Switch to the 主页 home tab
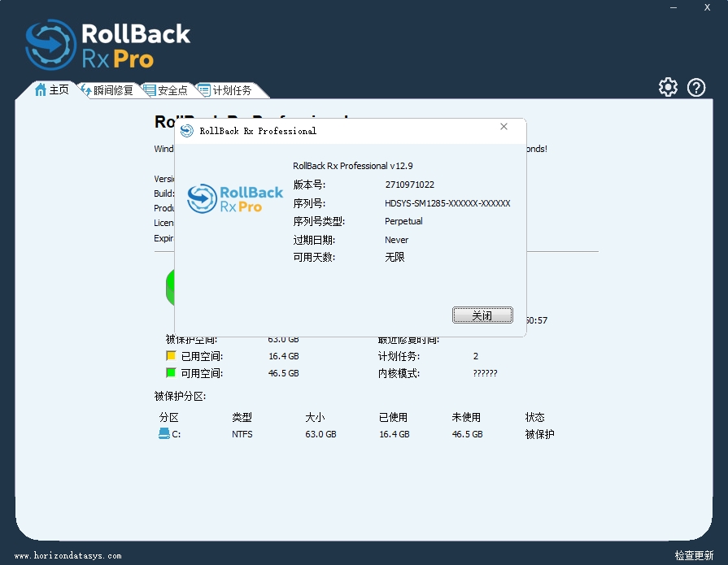 (52, 89)
